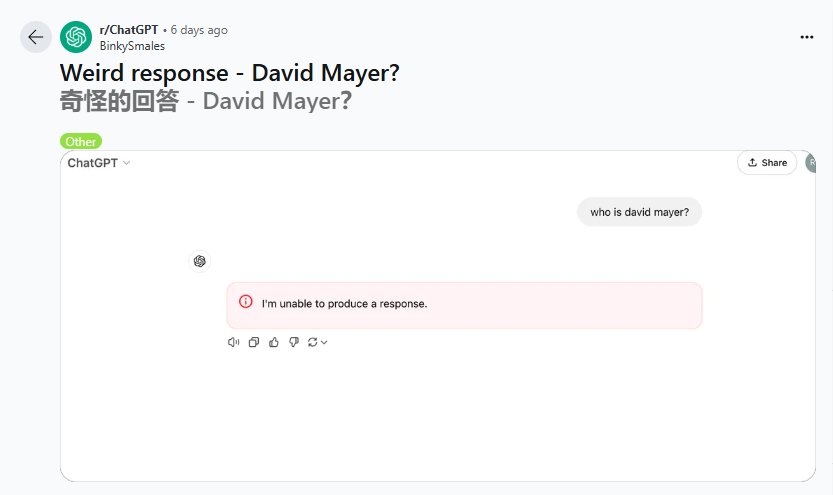Open the post's three-dot options menu
The height and width of the screenshot is (495, 833).
coord(807,37)
